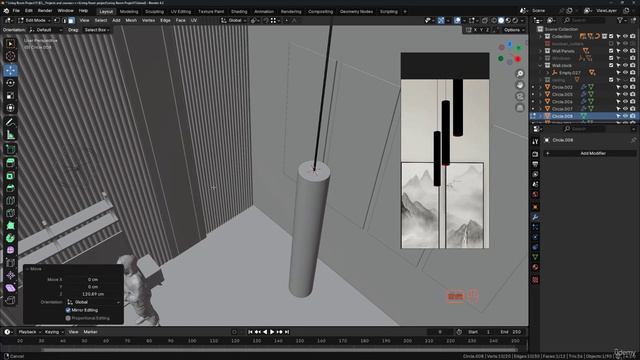The image size is (640, 360).
Task: Uncheck the Wall clock collection exclude checkbox
Action: (611, 65)
